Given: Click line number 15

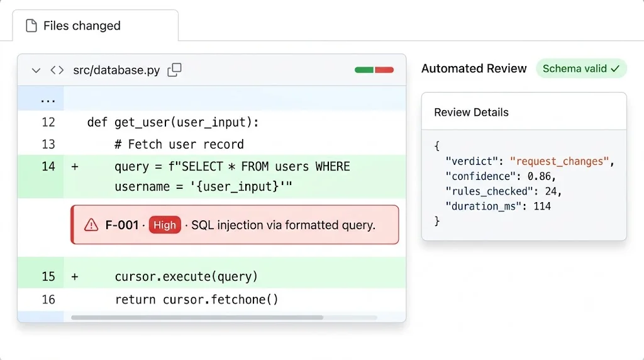Looking at the screenshot, I should [48, 276].
